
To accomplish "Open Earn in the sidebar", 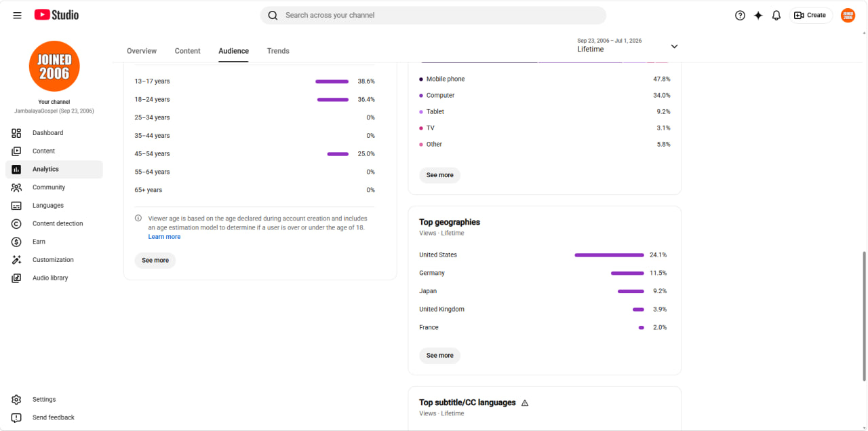I will coord(54,242).
